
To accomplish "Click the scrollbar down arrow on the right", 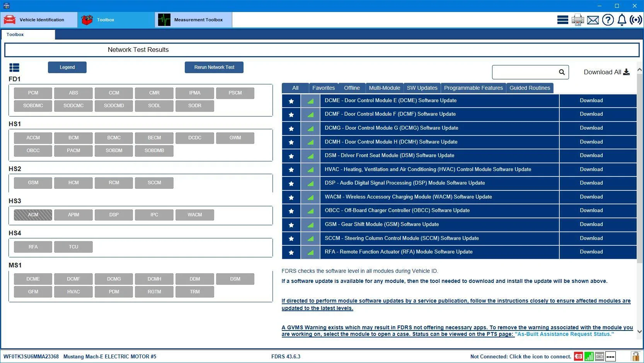I will [x=639, y=332].
